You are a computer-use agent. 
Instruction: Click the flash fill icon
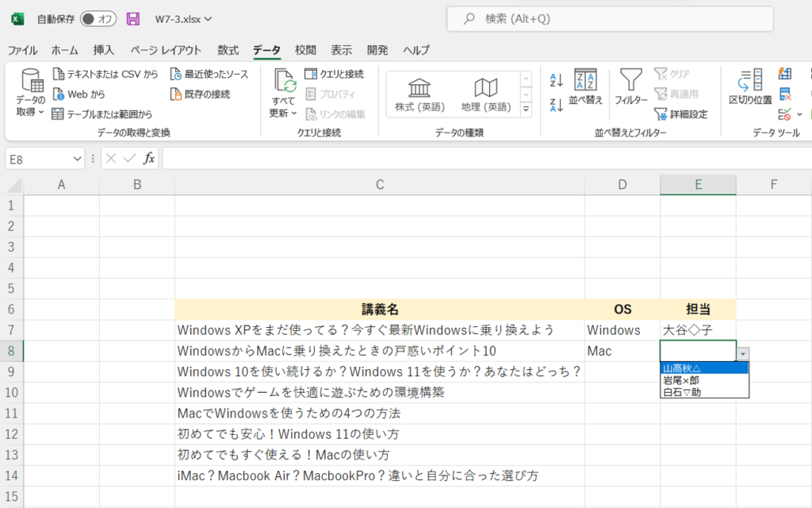point(784,74)
